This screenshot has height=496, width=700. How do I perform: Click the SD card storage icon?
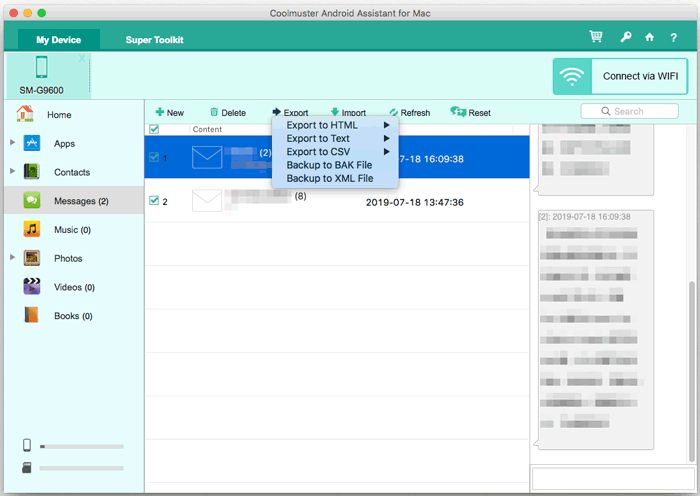click(27, 468)
